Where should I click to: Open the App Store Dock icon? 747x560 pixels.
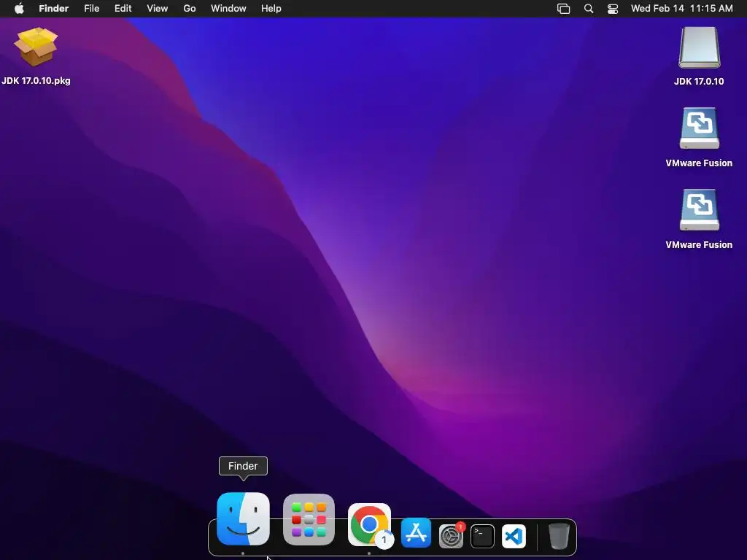[x=416, y=533]
